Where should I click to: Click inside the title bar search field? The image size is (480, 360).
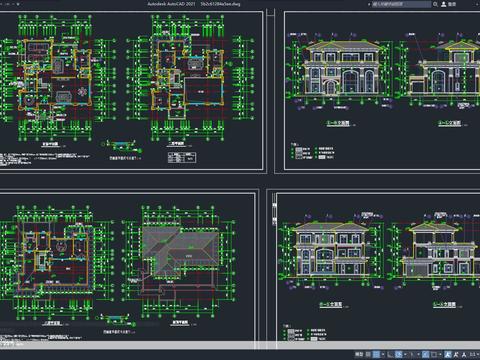[x=401, y=4]
